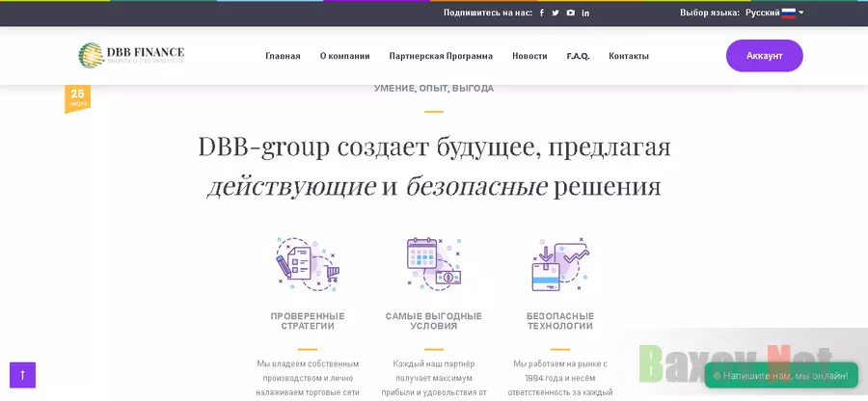
Task: Click the calendar and money conditions icon
Action: click(434, 264)
